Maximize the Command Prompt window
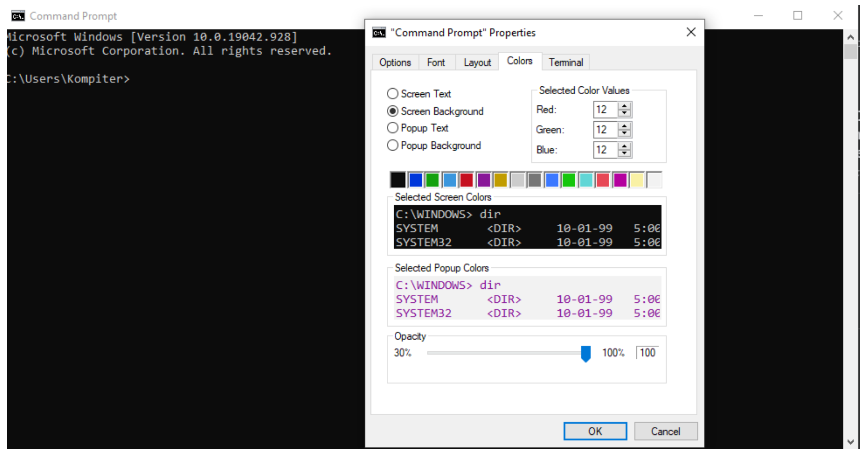 798,16
